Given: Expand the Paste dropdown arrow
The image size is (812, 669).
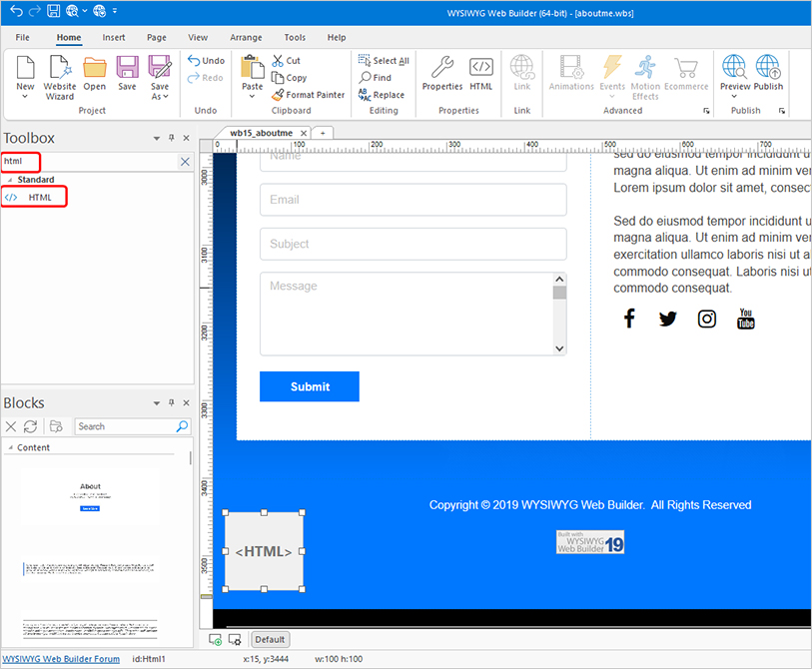Looking at the screenshot, I should point(253,96).
